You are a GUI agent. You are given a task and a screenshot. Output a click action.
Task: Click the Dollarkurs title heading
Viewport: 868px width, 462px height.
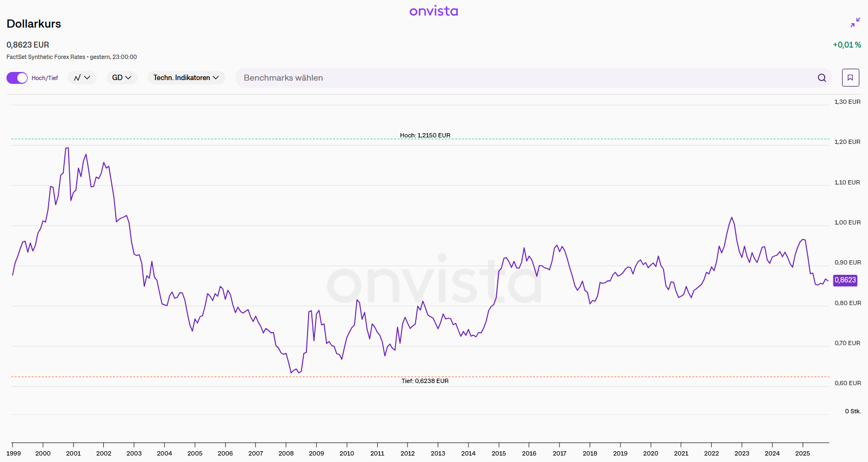34,24
